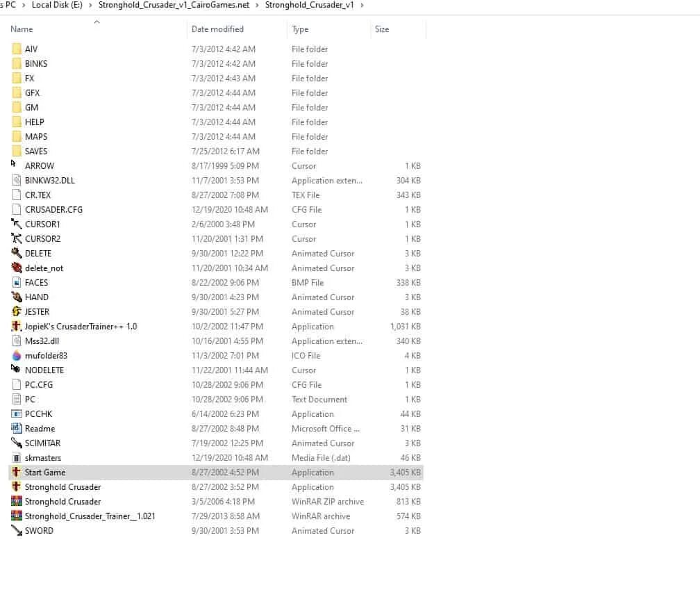Click the SWORD animated cursor icon
Image resolution: width=700 pixels, height=590 pixels.
pyautogui.click(x=17, y=531)
